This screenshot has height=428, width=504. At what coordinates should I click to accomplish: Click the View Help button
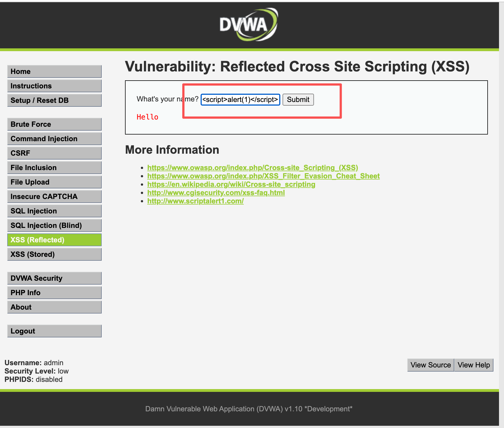pos(474,365)
